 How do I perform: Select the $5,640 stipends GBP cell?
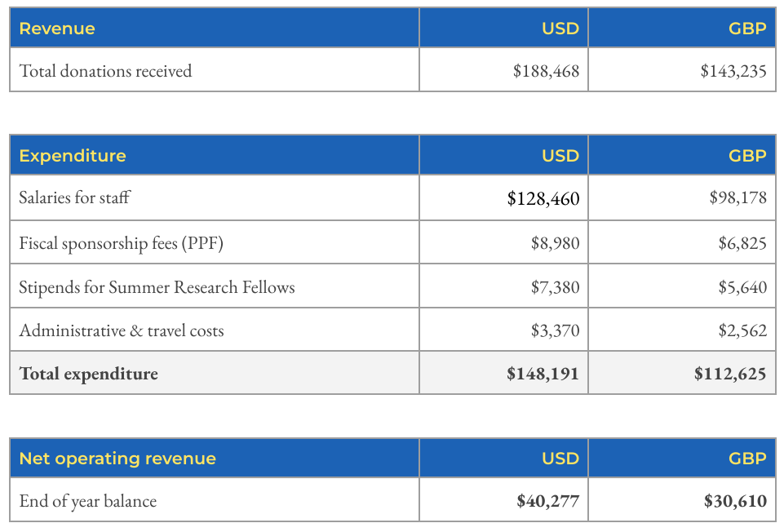(742, 287)
